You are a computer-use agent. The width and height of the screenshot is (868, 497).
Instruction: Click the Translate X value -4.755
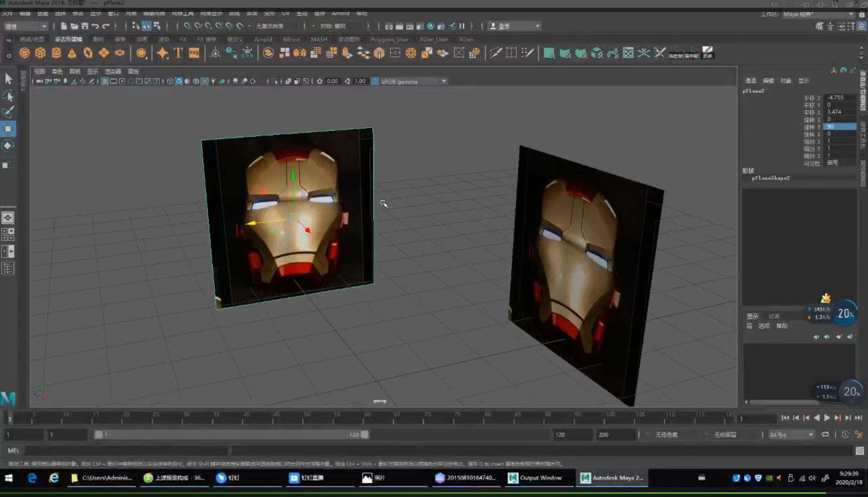click(840, 97)
